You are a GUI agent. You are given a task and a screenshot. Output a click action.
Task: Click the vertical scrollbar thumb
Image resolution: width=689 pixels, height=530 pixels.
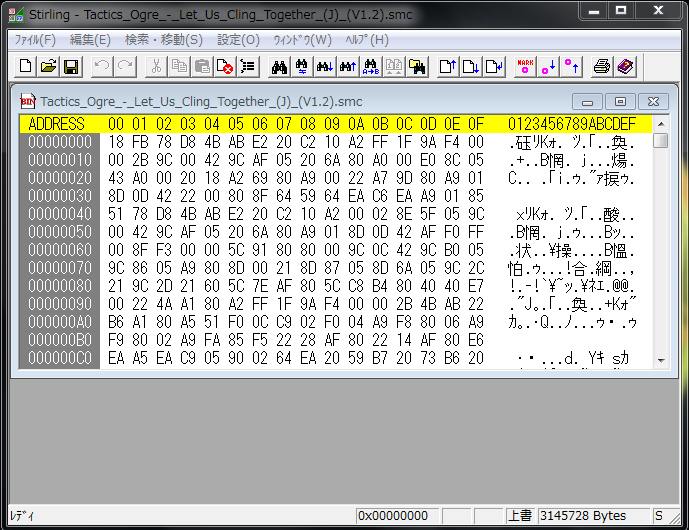tap(661, 141)
